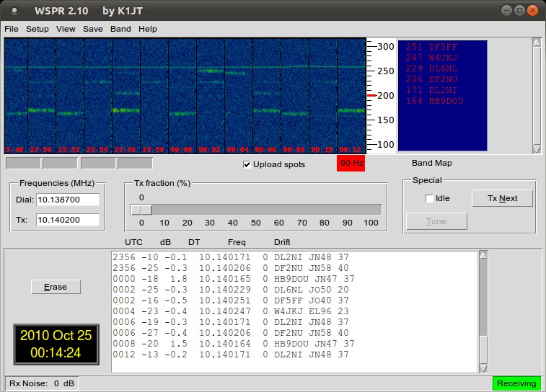The image size is (546, 392).
Task: Open the Save menu
Action: [92, 29]
